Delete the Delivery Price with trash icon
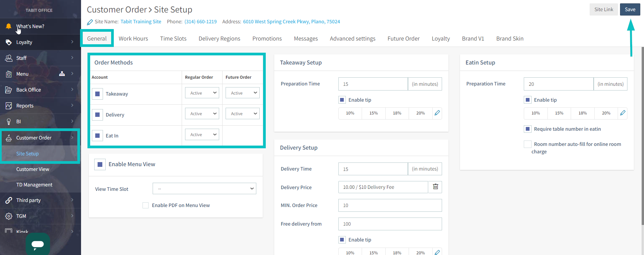This screenshot has height=255, width=644. point(435,187)
